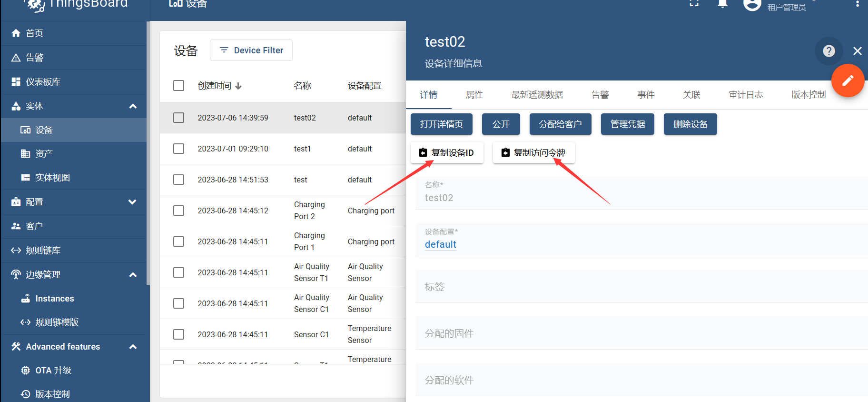Image resolution: width=868 pixels, height=402 pixels.
Task: Click the 分配的固件 field
Action: 641,333
